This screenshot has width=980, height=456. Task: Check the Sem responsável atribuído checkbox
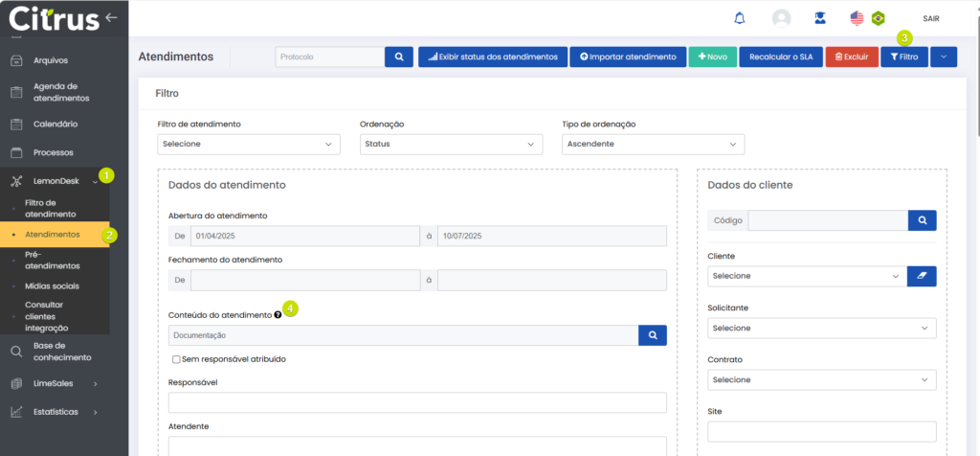[x=176, y=359]
